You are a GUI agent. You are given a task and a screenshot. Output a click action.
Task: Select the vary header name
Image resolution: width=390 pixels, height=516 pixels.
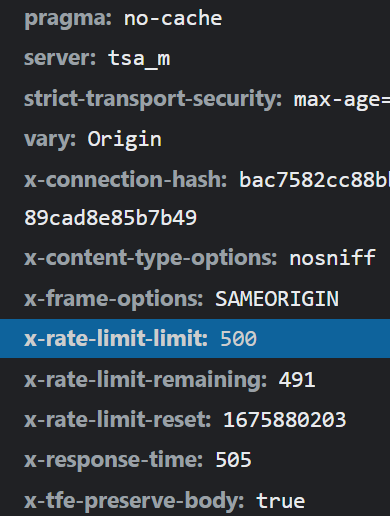[x=50, y=140]
